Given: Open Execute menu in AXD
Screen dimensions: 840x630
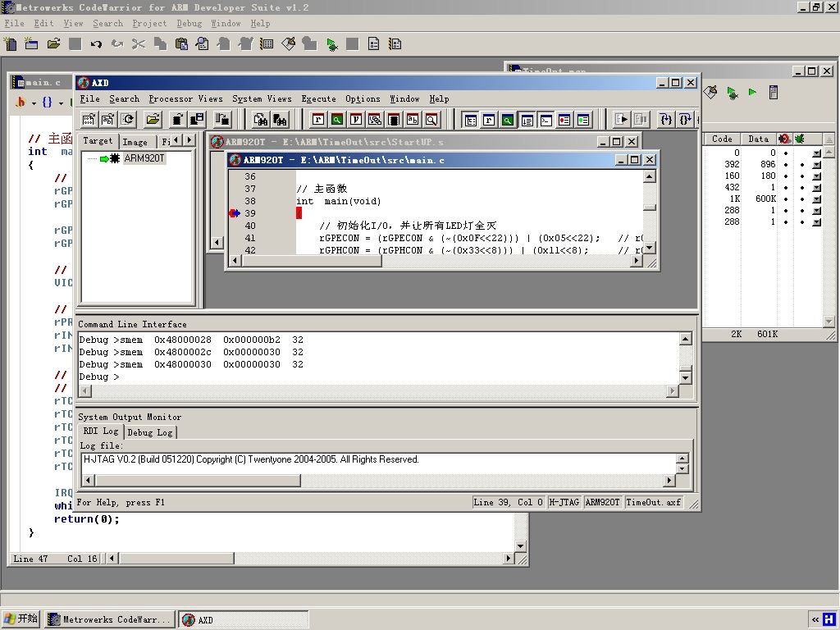Looking at the screenshot, I should pyautogui.click(x=319, y=98).
